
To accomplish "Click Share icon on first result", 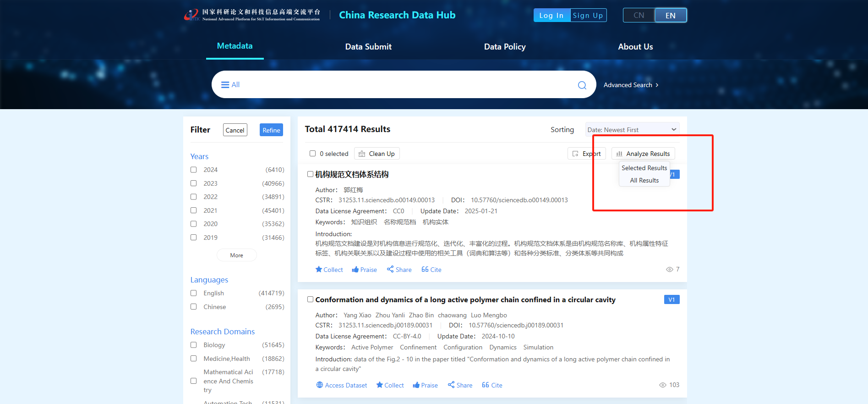I will click(x=390, y=269).
